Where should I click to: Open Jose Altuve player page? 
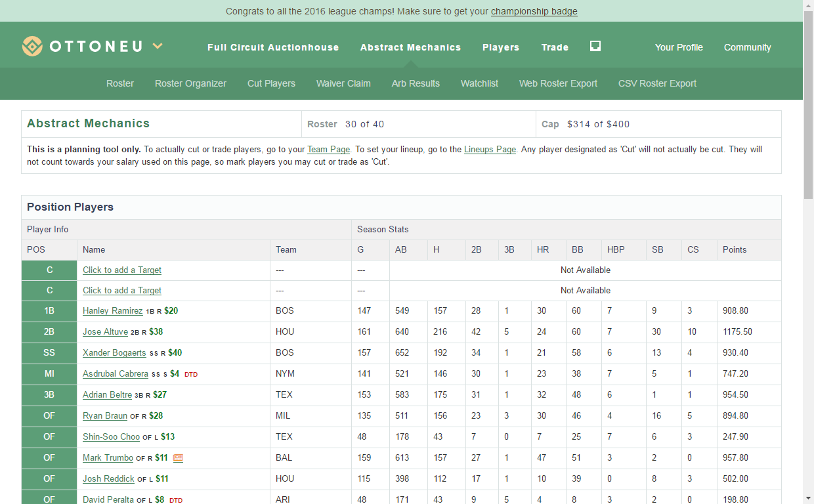105,332
